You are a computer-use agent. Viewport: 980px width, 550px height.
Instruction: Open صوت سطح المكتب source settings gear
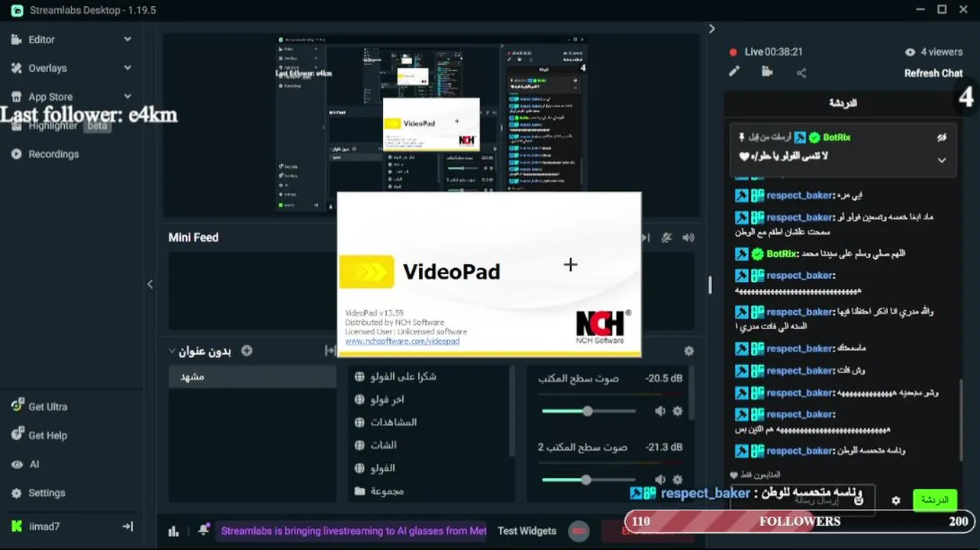(x=677, y=411)
